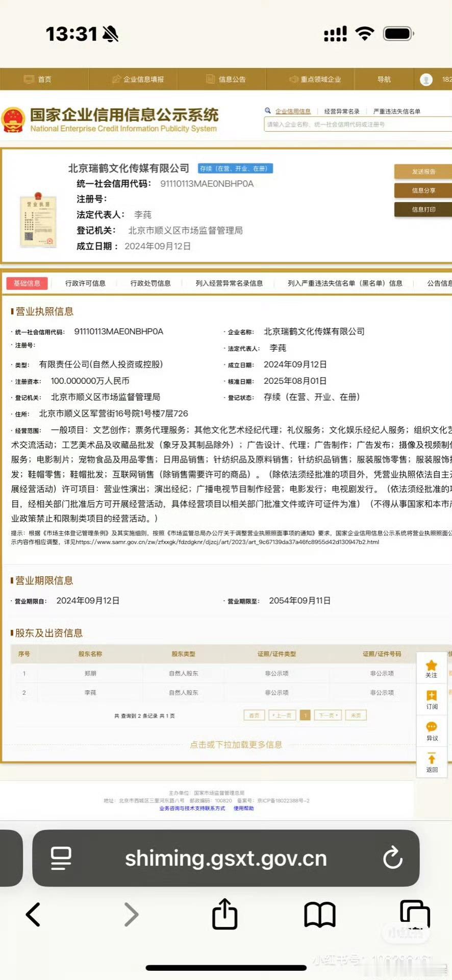Go to 下一页 next page in pagination
This screenshot has width=452, height=980.
[328, 716]
